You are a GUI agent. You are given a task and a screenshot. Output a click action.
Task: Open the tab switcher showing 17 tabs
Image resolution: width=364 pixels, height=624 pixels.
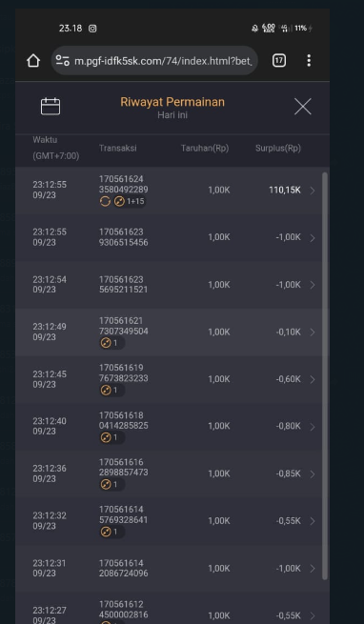(x=279, y=60)
